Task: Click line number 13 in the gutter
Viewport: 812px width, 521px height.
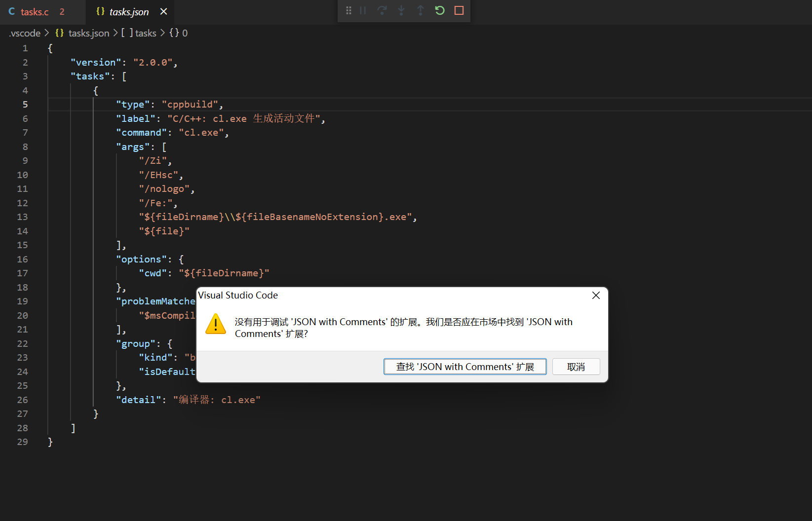Action: pyautogui.click(x=22, y=217)
